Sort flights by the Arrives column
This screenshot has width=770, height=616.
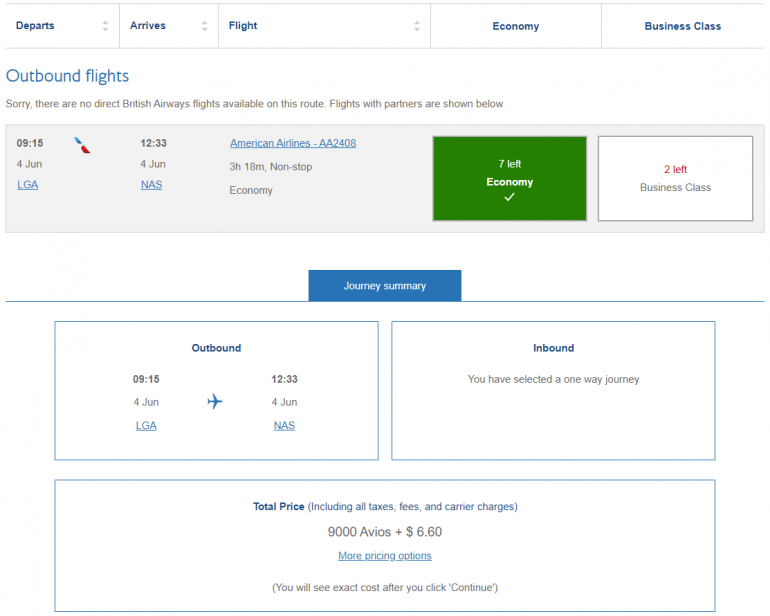[x=148, y=26]
